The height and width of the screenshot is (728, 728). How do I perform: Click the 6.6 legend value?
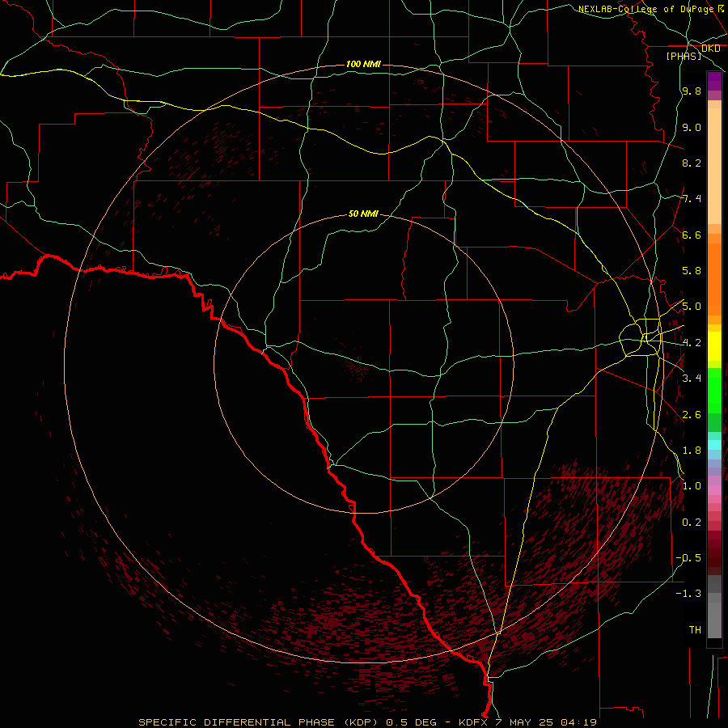coord(692,235)
